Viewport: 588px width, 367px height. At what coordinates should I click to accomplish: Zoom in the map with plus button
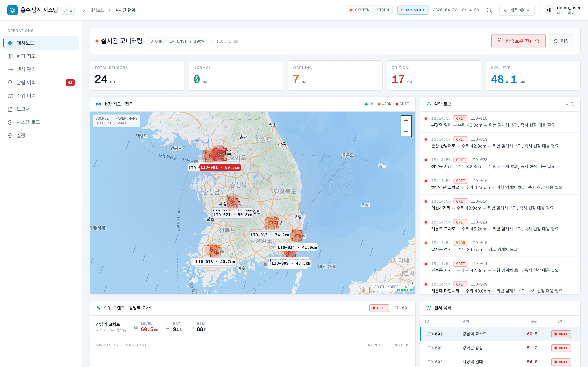(x=406, y=121)
